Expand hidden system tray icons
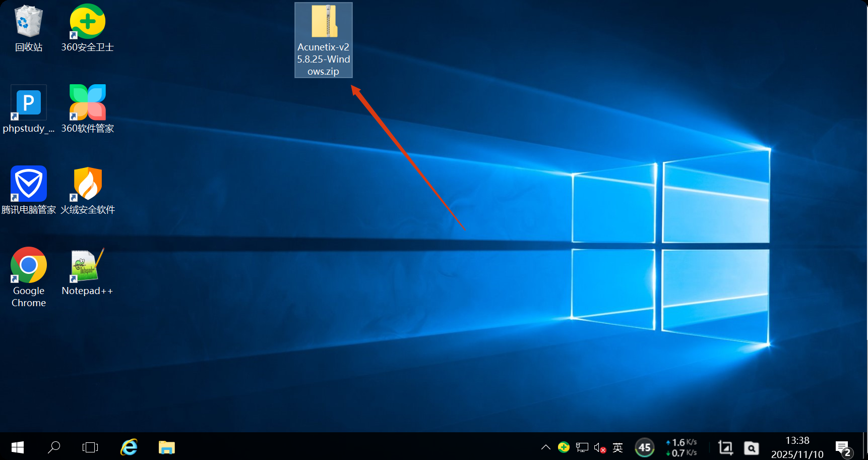The image size is (868, 460). 545,447
